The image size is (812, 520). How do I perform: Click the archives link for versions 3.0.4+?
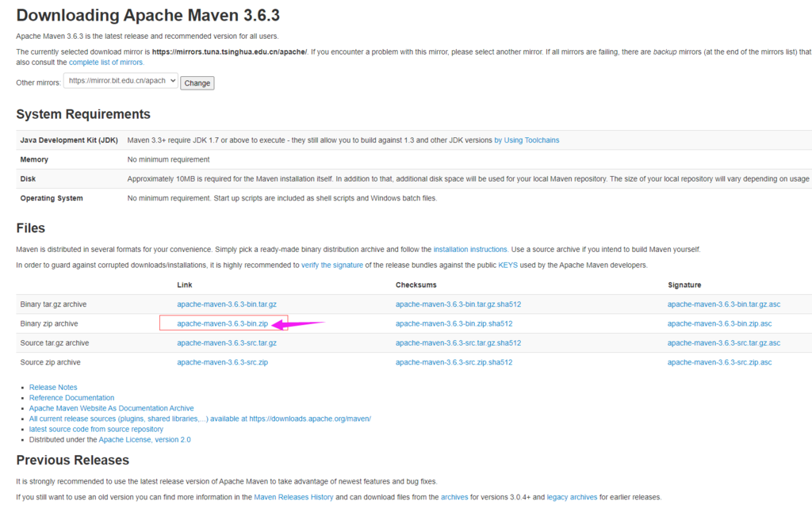454,497
